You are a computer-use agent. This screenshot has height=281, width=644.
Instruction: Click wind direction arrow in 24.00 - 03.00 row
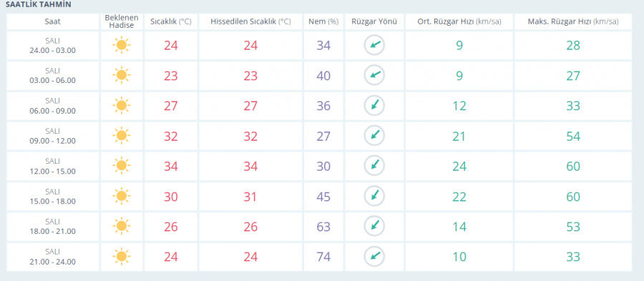(374, 45)
